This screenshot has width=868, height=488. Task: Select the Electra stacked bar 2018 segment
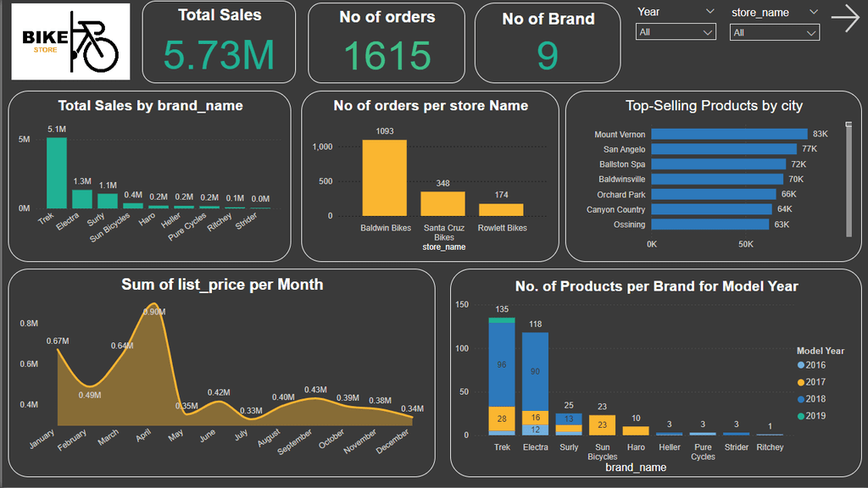click(x=536, y=372)
